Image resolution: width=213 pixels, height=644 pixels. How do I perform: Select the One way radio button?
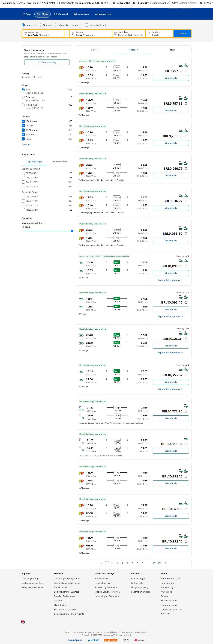click(x=40, y=25)
